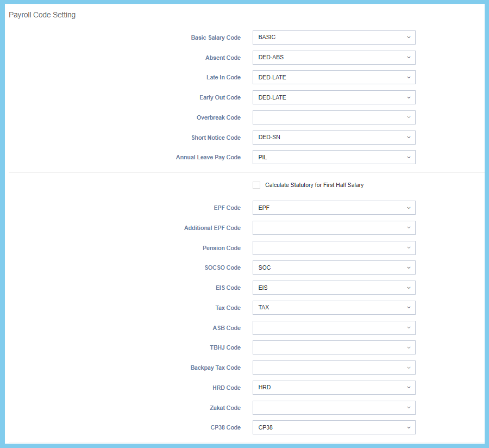The width and height of the screenshot is (489, 448).
Task: Expand the Annual Leave Pay Code dropdown
Action: [334, 157]
